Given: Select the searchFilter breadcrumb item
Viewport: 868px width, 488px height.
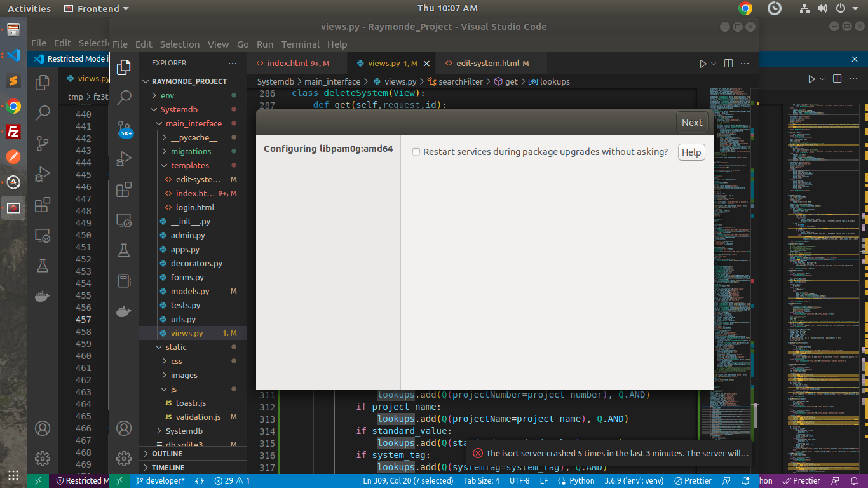Looking at the screenshot, I should click(460, 81).
